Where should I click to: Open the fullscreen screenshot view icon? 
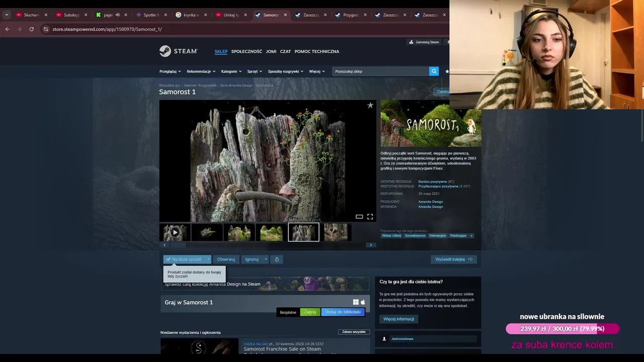(x=370, y=217)
